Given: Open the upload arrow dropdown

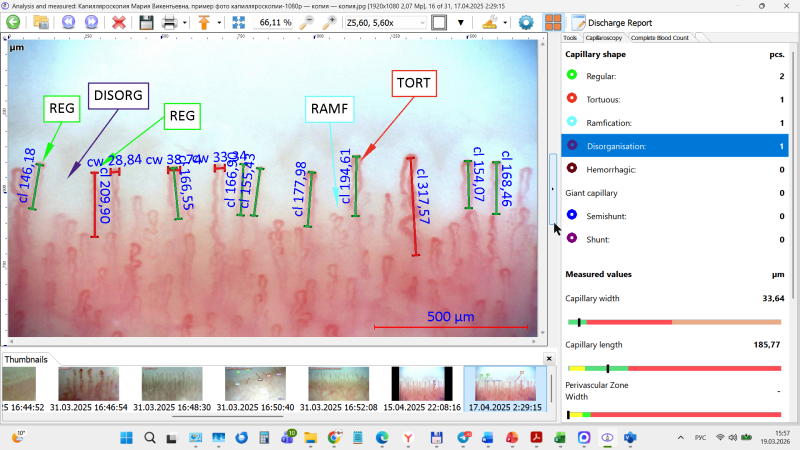Looking at the screenshot, I should click(x=219, y=23).
